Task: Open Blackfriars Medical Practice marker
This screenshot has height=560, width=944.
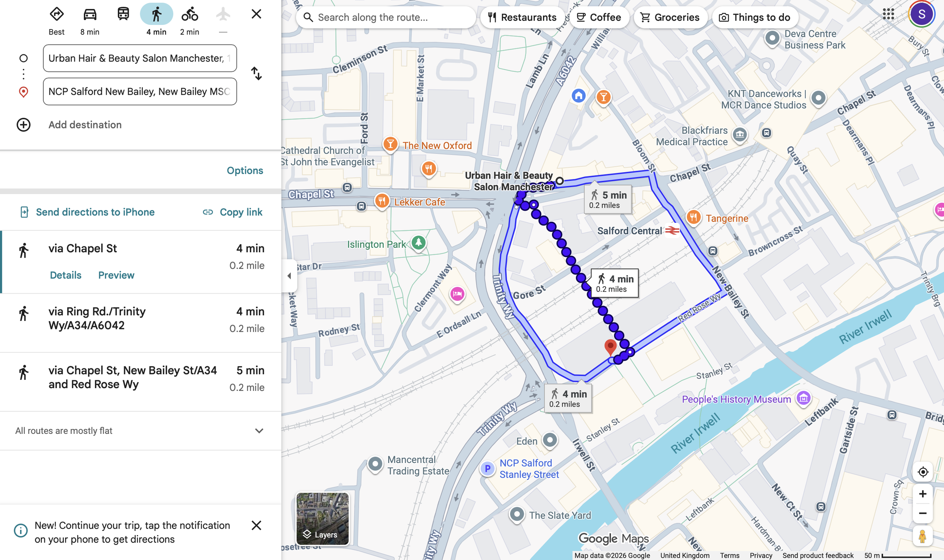Action: pos(740,134)
